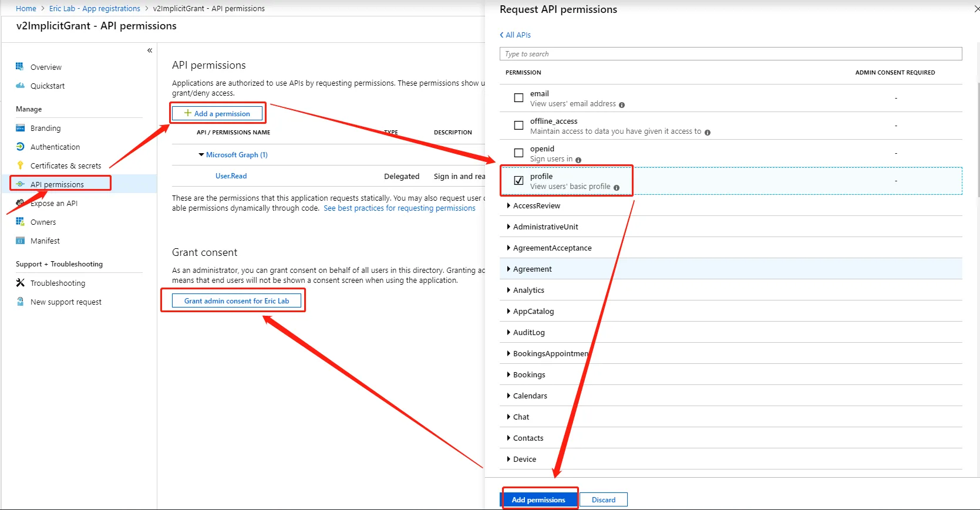Click the info icon next to Sign users in
980x510 pixels.
point(578,160)
